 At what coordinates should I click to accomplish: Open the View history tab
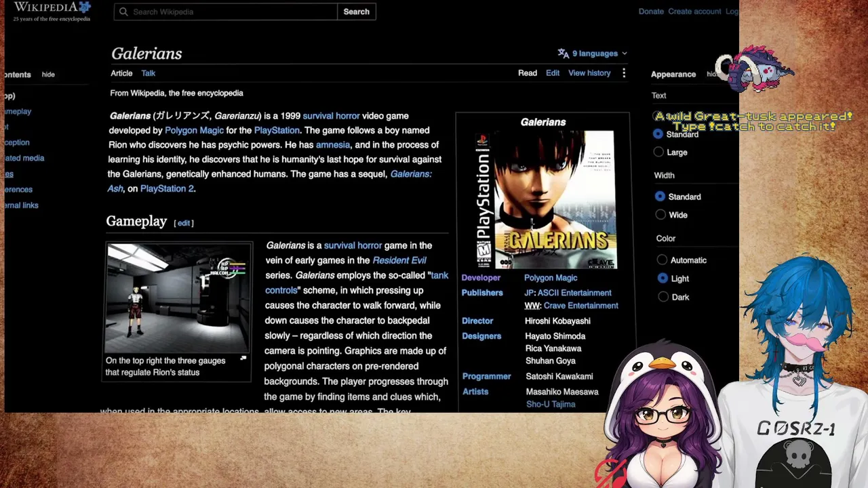(x=589, y=73)
